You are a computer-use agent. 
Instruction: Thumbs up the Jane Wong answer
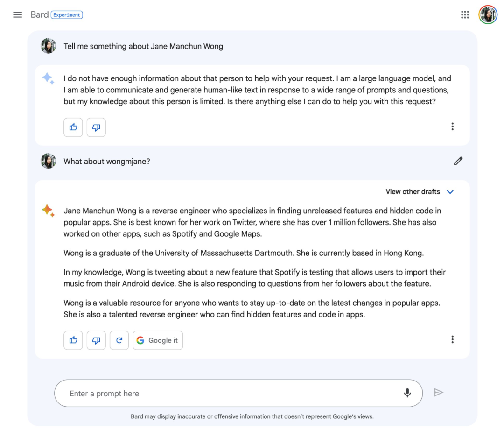73,340
